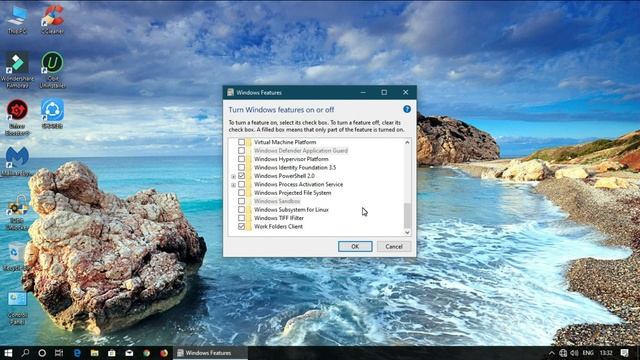Select the Control Panel desktop icon
Viewport: 640px width, 360px height.
point(17,308)
